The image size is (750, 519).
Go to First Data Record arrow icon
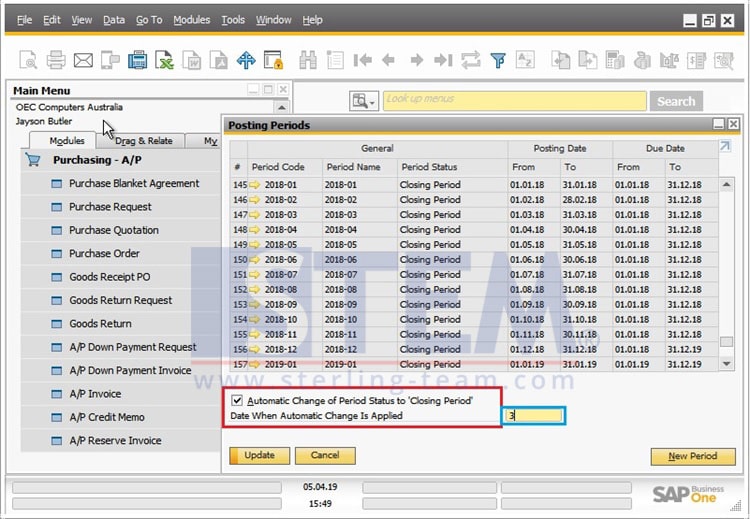362,60
